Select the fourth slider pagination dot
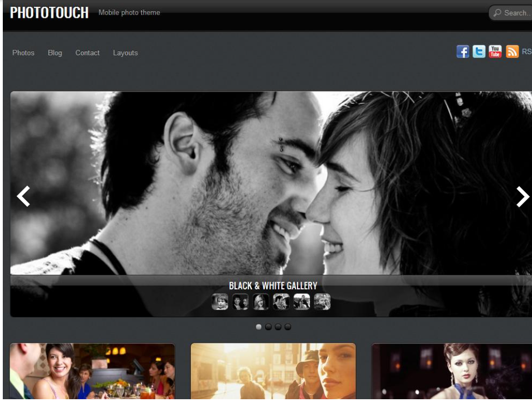Viewport: 532px width, 402px height. pos(287,327)
